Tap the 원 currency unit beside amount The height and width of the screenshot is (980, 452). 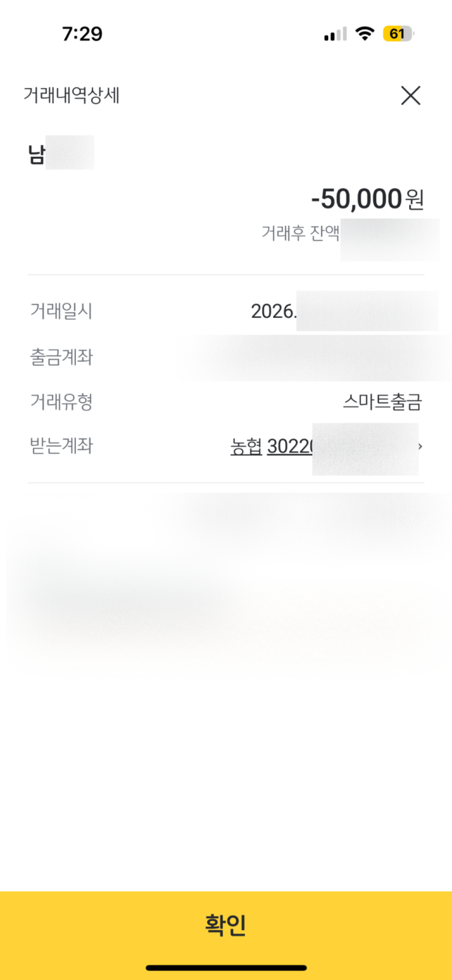(x=414, y=200)
